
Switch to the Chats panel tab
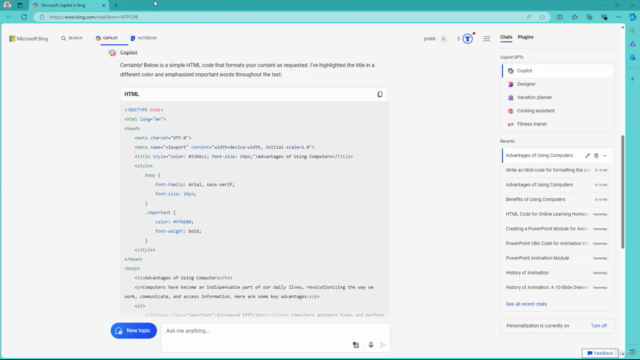(x=506, y=37)
